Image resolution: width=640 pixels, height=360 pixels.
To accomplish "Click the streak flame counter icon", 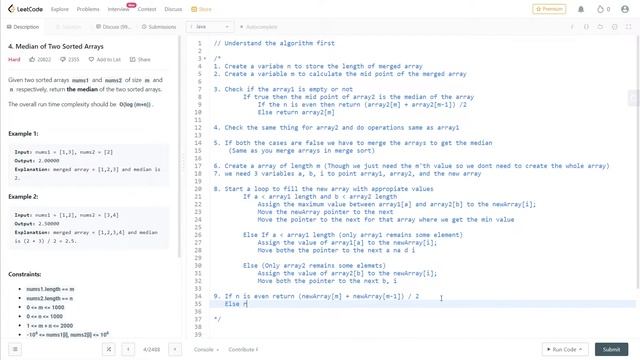I will (603, 9).
